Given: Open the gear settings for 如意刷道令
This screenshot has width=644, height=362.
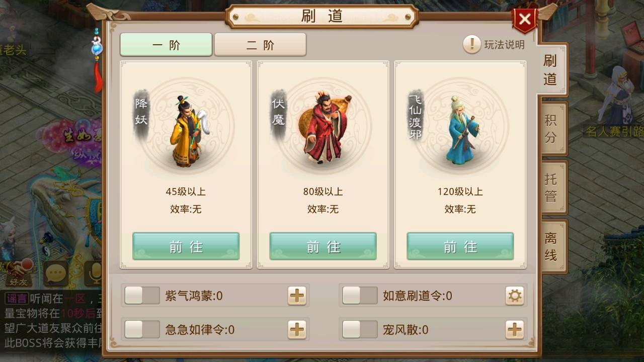Looking at the screenshot, I should coord(515,296).
